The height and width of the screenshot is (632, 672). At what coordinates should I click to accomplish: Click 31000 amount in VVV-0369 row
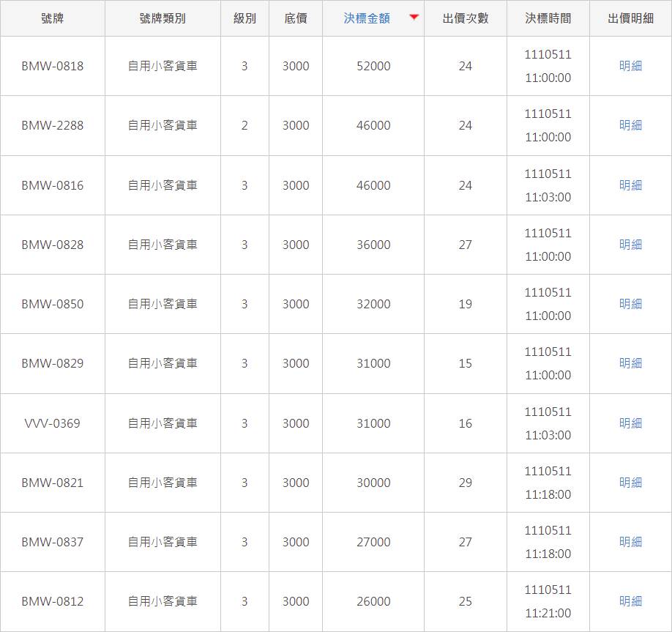click(373, 423)
